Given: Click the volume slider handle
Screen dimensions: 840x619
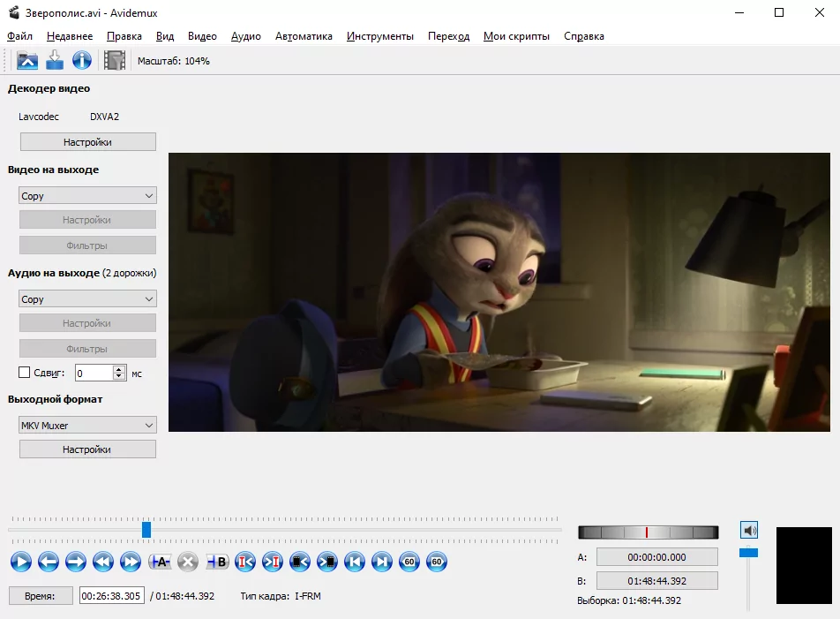Looking at the screenshot, I should tap(748, 553).
